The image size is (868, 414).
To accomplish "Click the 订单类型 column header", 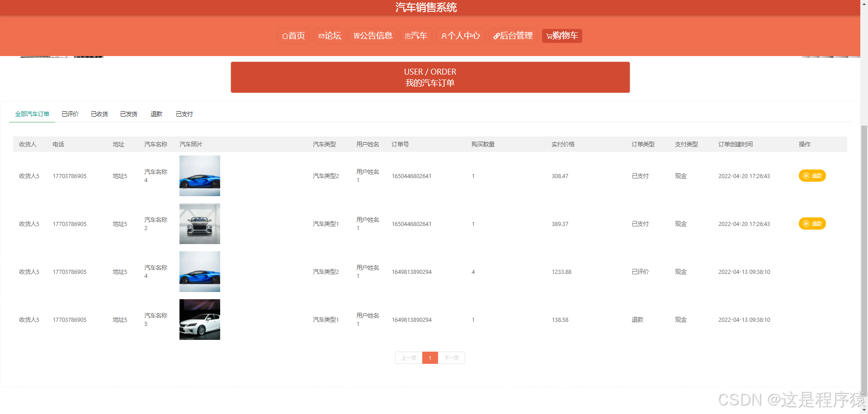I will [643, 144].
